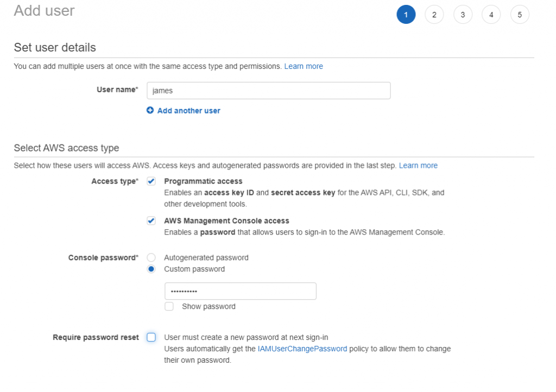The width and height of the screenshot is (556, 392).
Task: Click the Require password reset label
Action: 96,337
